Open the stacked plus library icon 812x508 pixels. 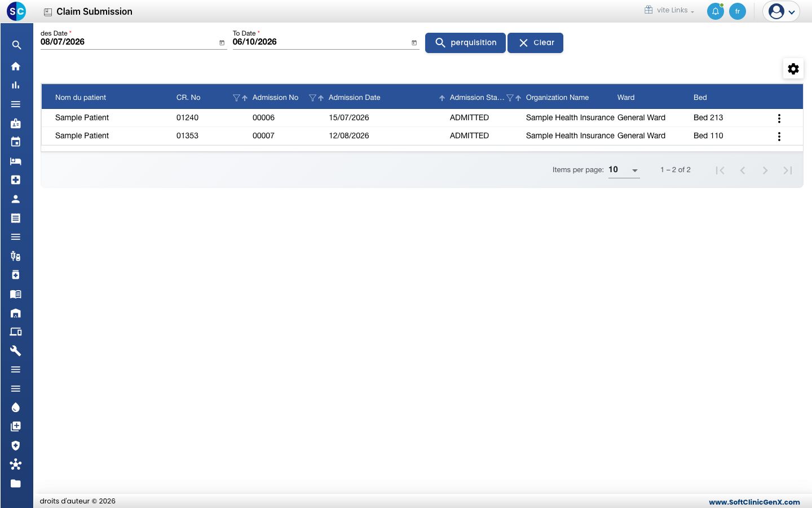[16, 427]
